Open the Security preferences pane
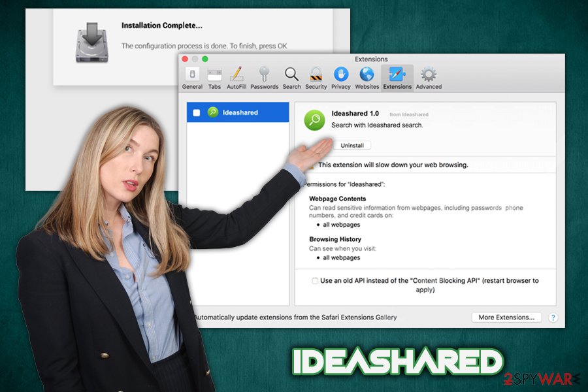Viewport: 588px width, 392px height. coord(316,78)
